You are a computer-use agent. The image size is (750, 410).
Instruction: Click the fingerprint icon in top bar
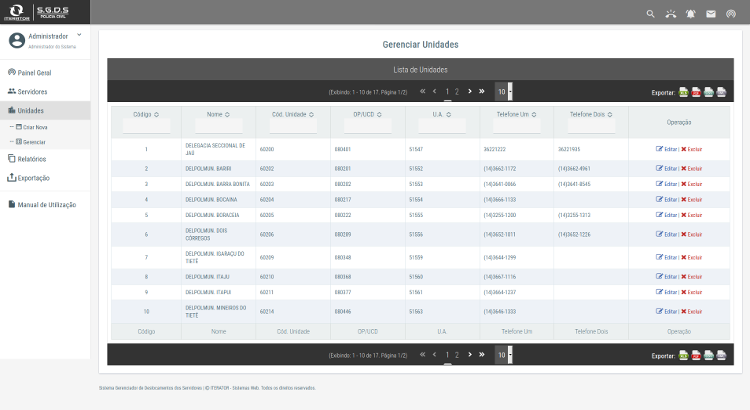pos(731,14)
